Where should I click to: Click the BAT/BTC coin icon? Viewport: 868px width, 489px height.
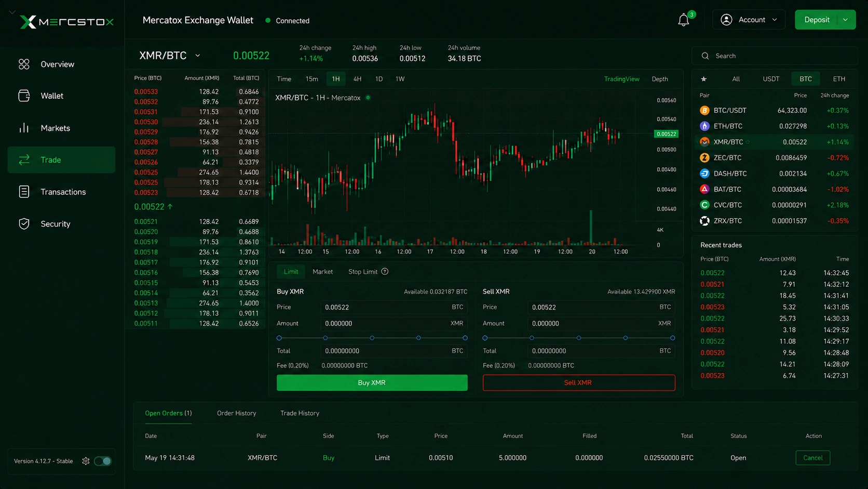coord(704,189)
